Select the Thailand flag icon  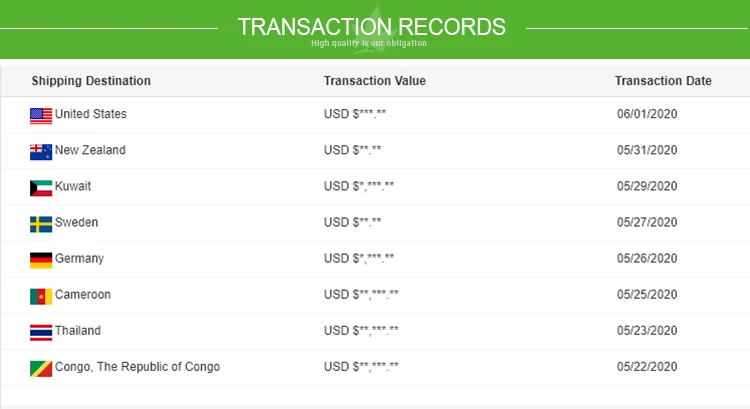[41, 332]
